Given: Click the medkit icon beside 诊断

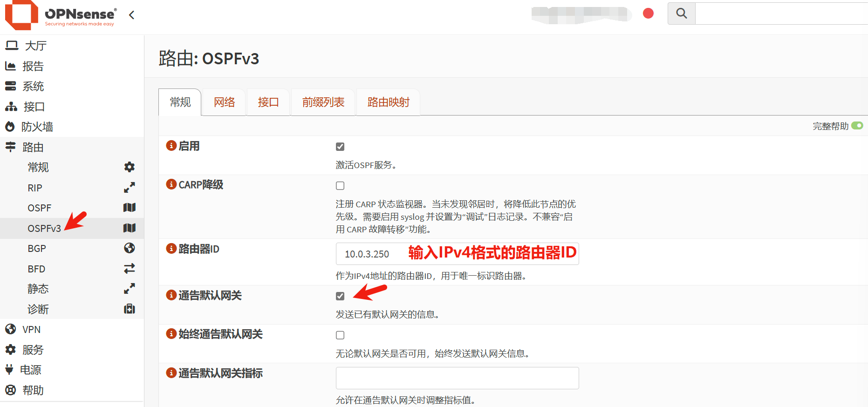Looking at the screenshot, I should (129, 309).
